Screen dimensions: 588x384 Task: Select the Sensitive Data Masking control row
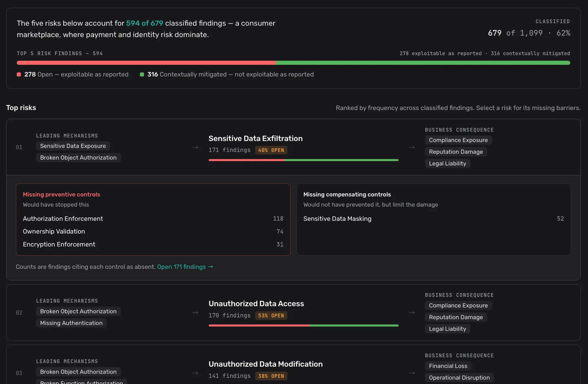pos(433,219)
